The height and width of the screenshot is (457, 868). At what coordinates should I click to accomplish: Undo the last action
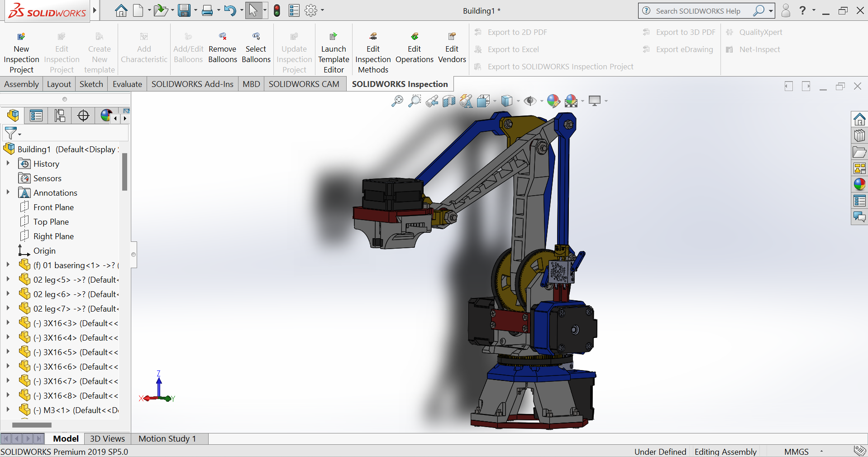click(230, 10)
